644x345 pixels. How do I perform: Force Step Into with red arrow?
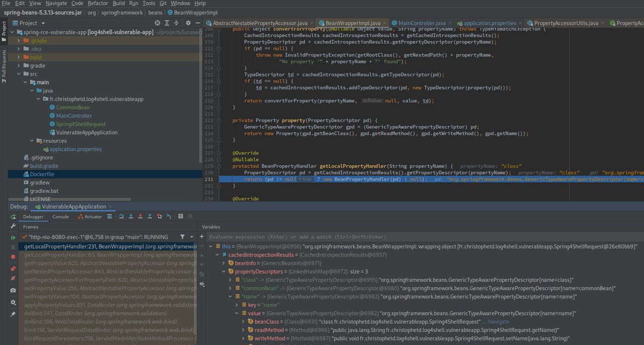coord(140,217)
